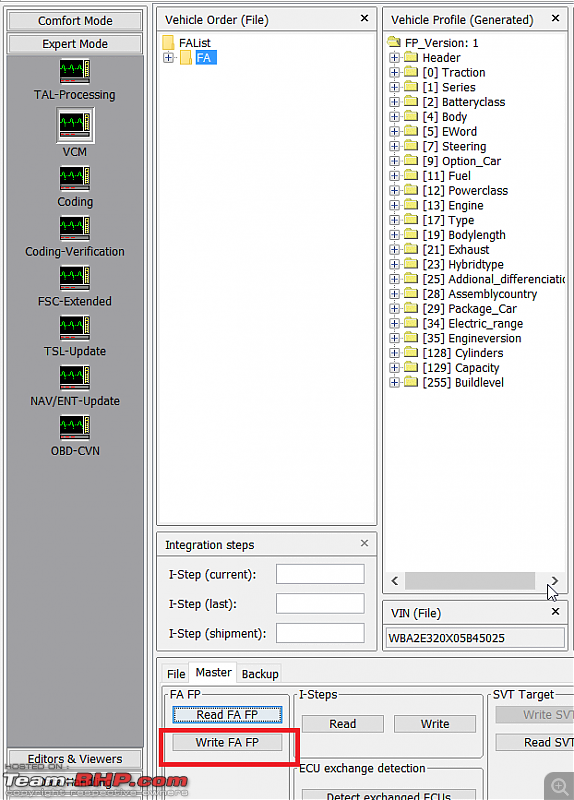Click the Detect exchanged ECUs button

(388, 795)
